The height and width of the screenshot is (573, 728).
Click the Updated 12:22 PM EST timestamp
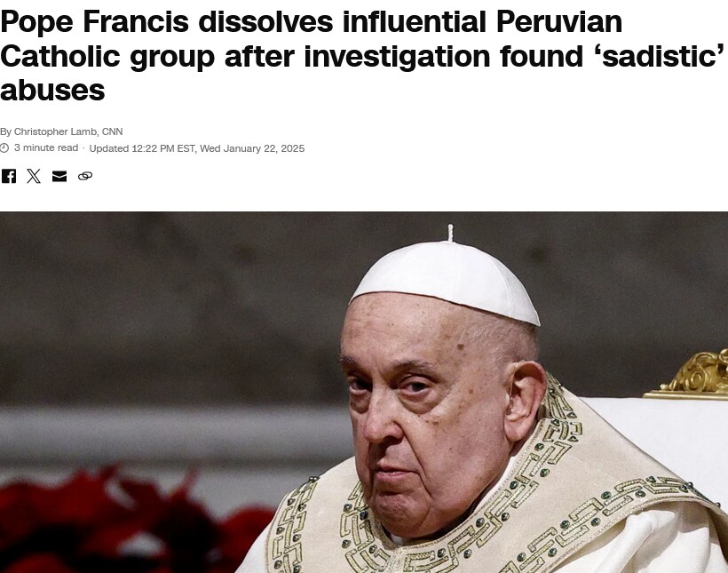(142, 148)
